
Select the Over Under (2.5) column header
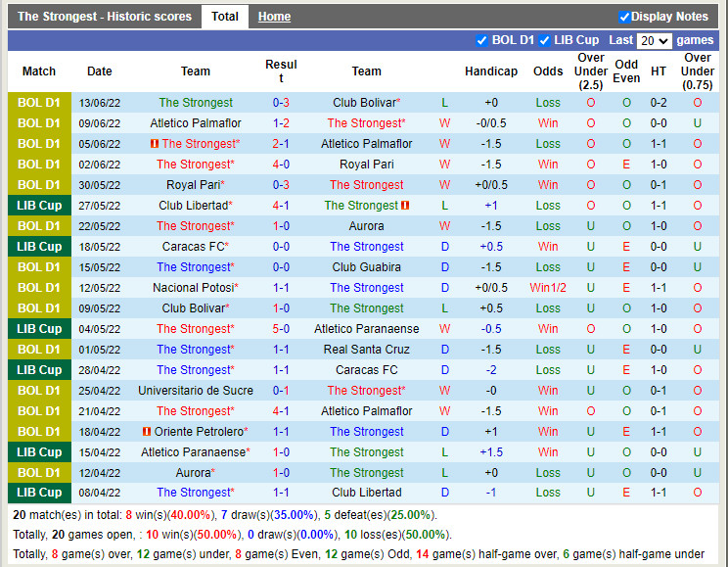[x=591, y=71]
